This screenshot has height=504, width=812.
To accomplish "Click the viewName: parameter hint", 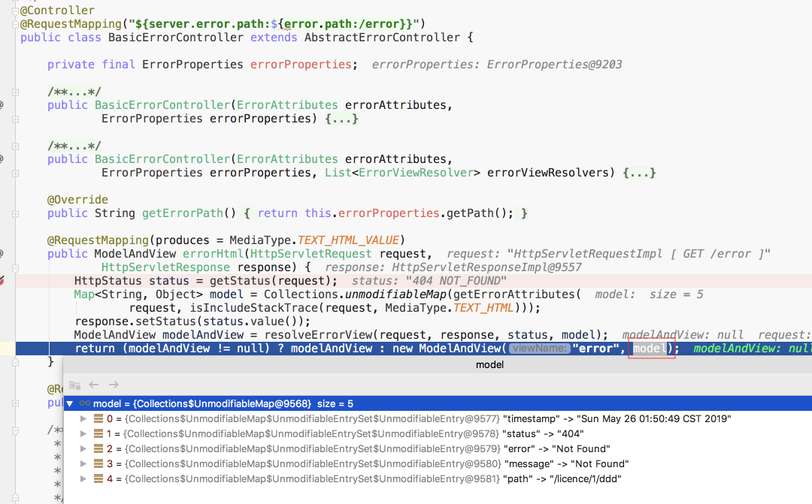I will [x=539, y=349].
